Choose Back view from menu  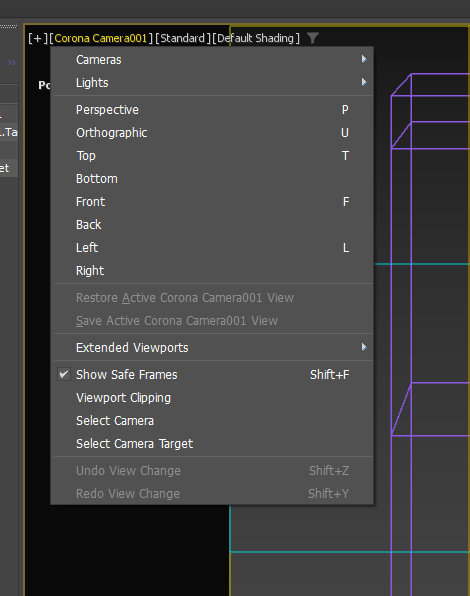pos(213,225)
